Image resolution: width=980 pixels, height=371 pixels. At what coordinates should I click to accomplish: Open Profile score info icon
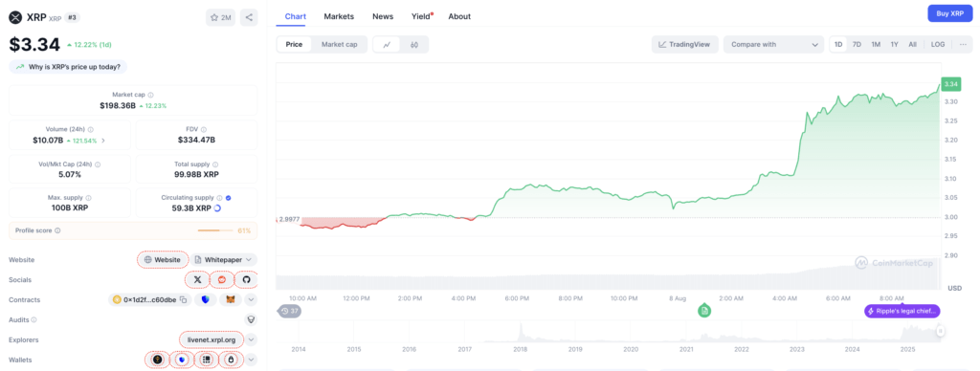[57, 230]
